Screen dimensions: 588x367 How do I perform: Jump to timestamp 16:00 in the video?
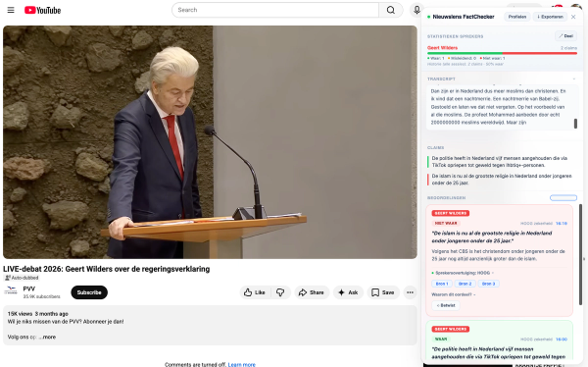point(562,340)
